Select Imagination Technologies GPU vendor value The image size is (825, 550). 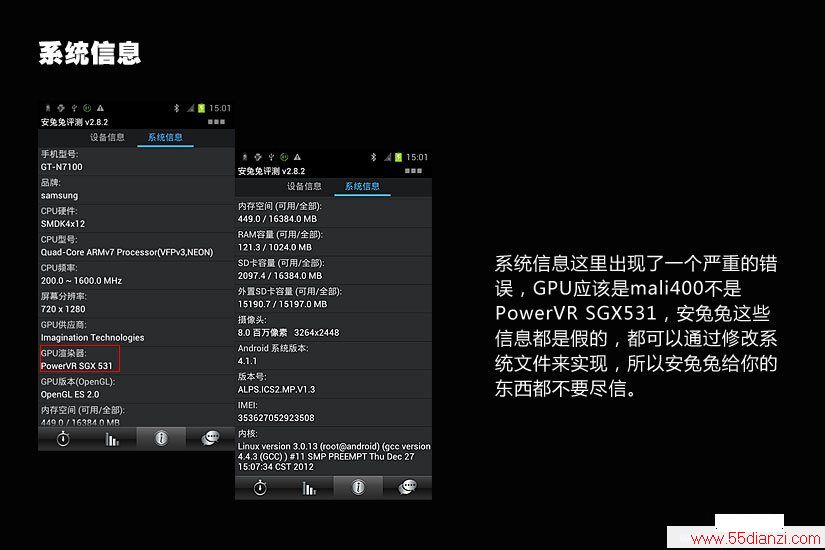(93, 337)
